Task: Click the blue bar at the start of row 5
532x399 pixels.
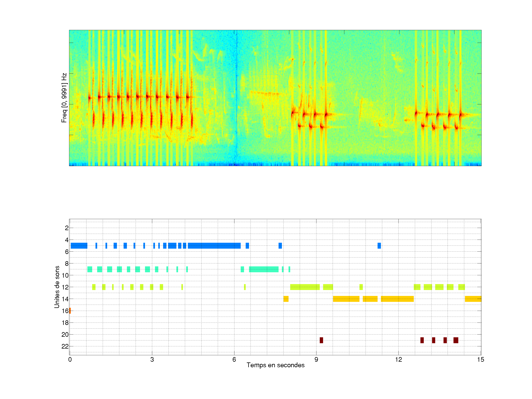Action: coord(79,245)
